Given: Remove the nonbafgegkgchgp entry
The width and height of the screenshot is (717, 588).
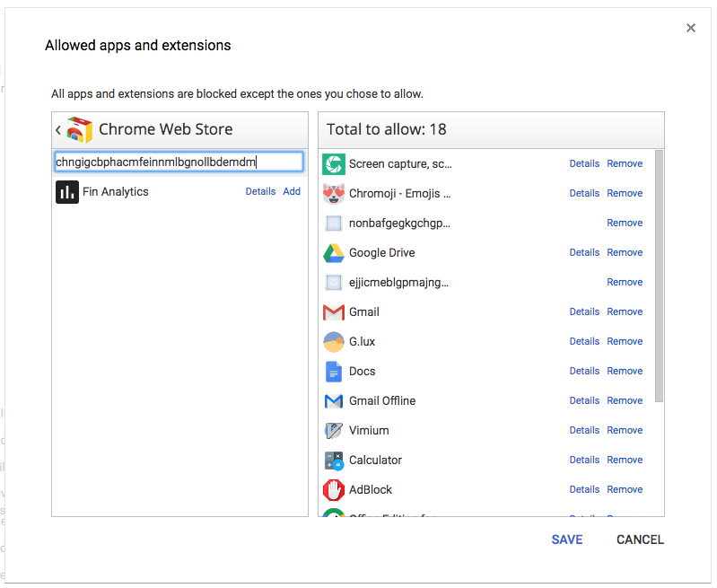Looking at the screenshot, I should [x=625, y=223].
